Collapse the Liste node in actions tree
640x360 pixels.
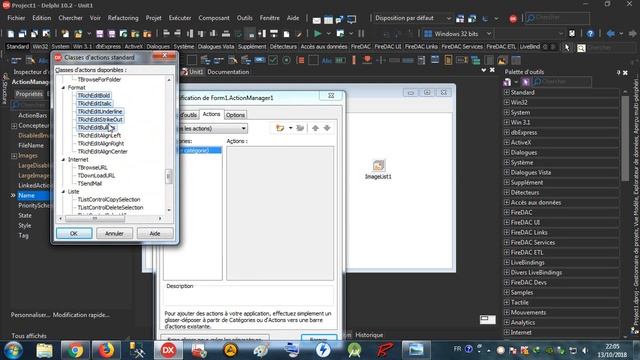coord(63,191)
